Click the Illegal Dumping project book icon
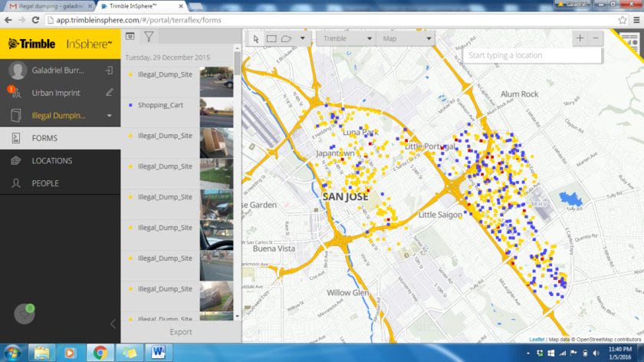The image size is (644, 362). [16, 116]
